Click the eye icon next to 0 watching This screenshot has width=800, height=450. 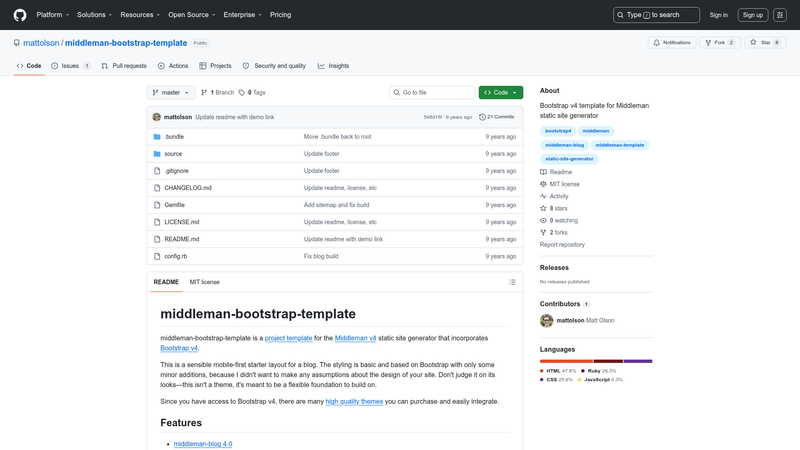click(x=543, y=220)
